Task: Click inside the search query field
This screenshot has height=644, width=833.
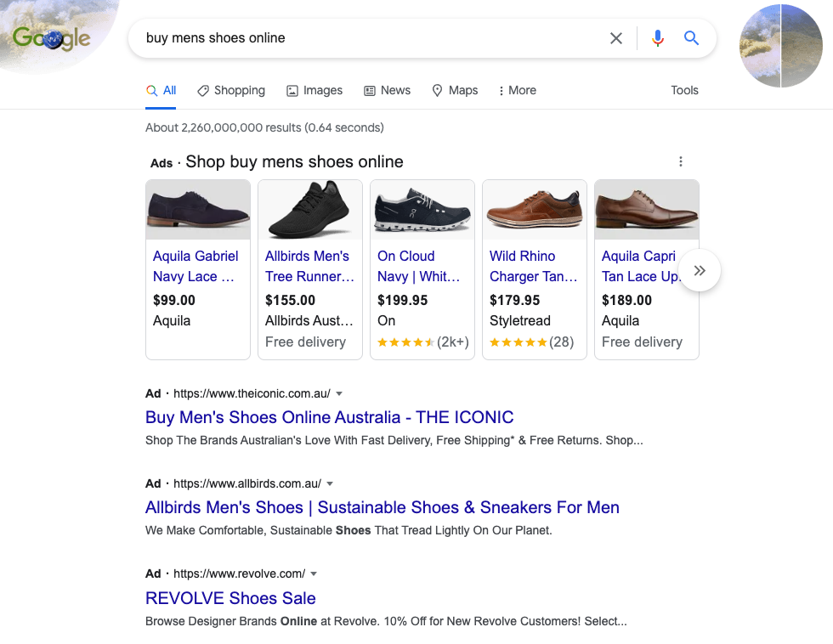Action: tap(372, 38)
